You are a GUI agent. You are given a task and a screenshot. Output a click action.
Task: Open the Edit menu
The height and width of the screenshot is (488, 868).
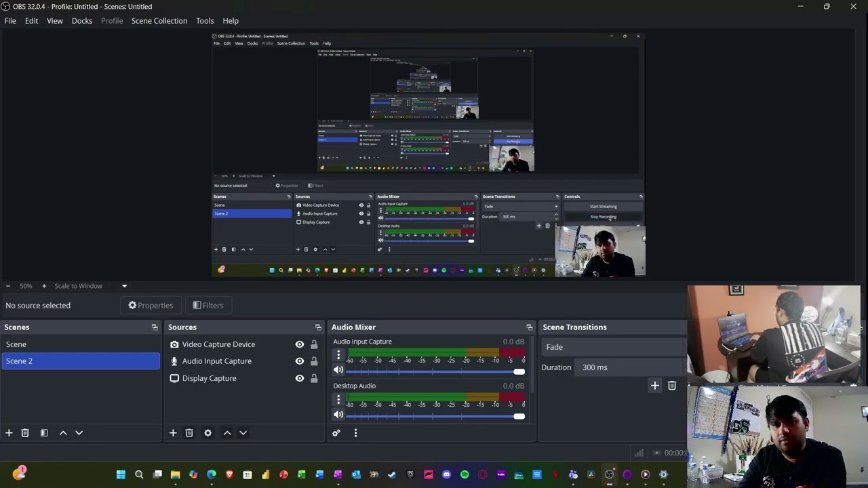31,21
